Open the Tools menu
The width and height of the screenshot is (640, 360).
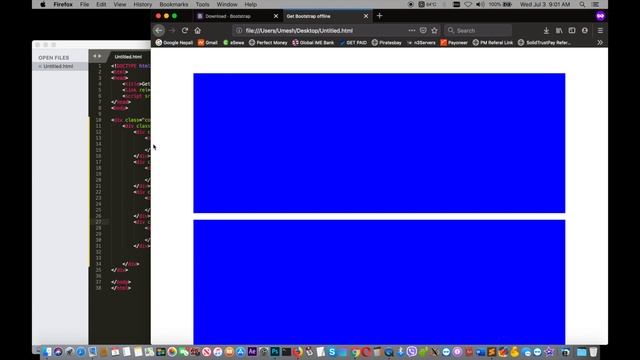point(202,4)
